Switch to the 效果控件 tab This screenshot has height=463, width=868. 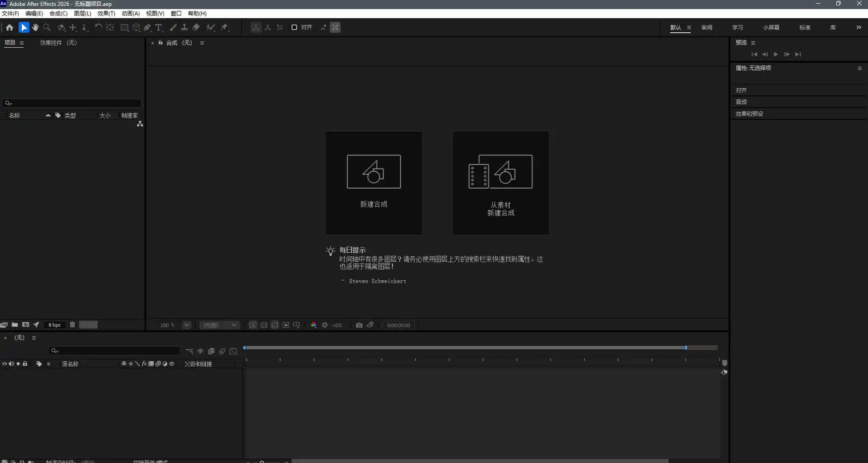coord(58,43)
